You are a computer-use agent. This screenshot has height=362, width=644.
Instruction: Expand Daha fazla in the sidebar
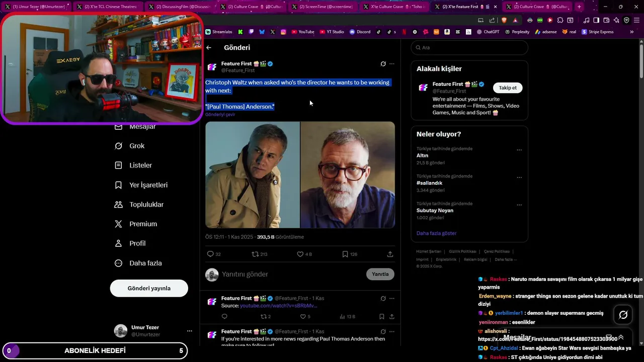138,263
